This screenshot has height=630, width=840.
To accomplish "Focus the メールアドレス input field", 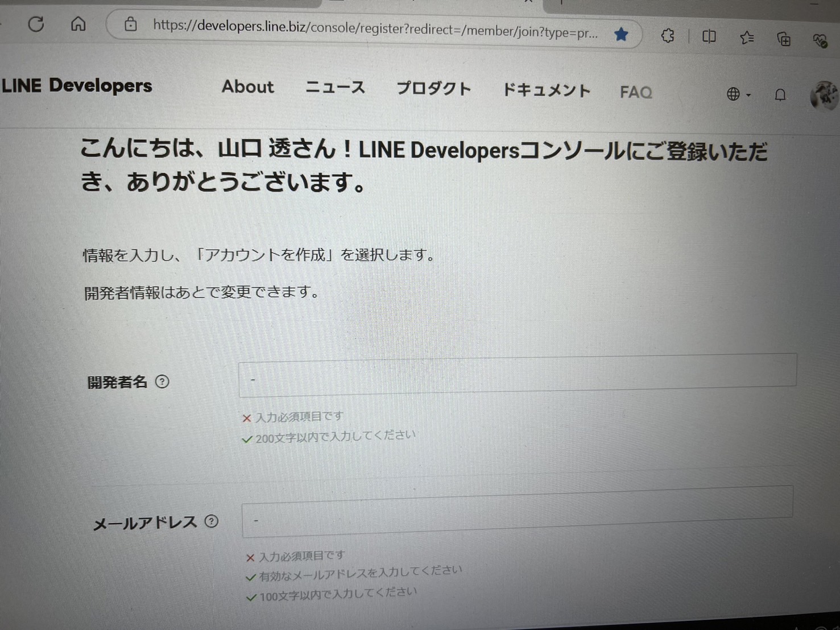I will (518, 511).
